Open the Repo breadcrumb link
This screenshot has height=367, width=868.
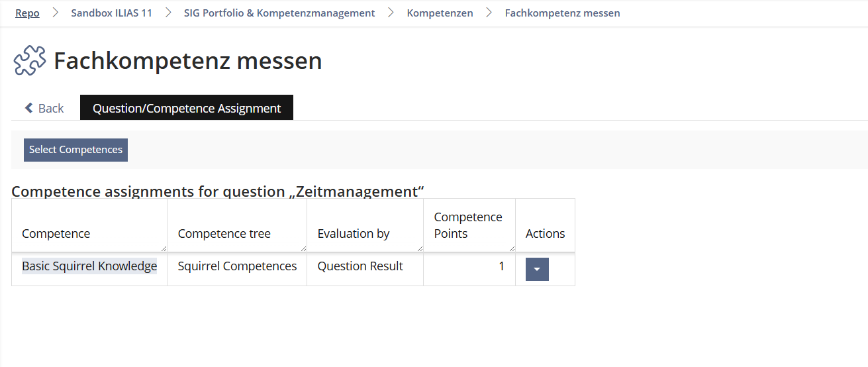coord(27,13)
